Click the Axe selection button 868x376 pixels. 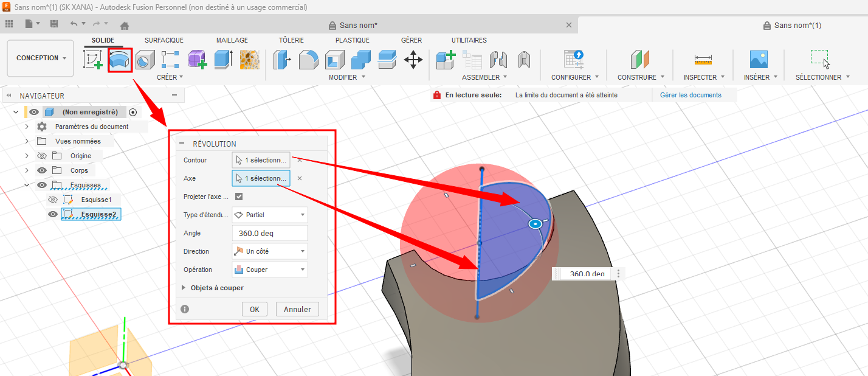click(x=261, y=178)
